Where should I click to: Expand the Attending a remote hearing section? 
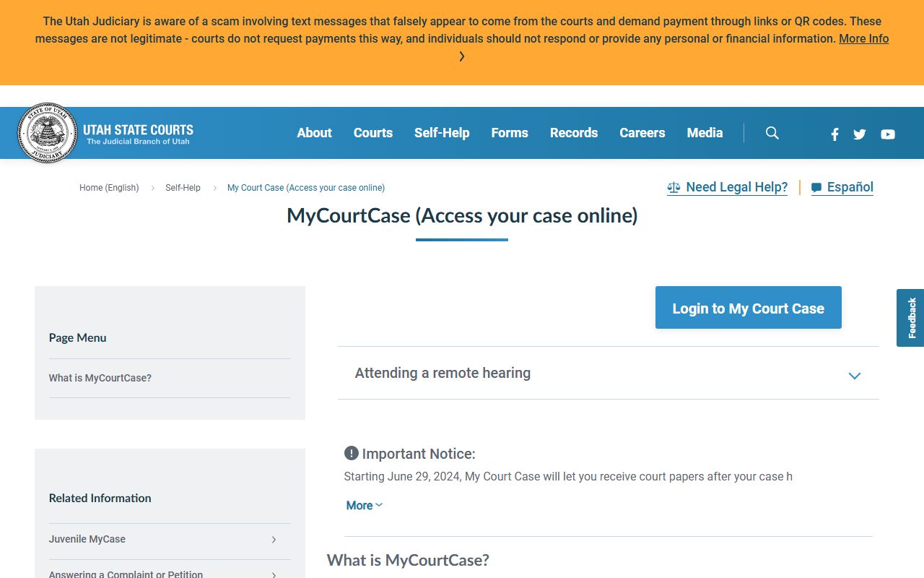(x=609, y=373)
